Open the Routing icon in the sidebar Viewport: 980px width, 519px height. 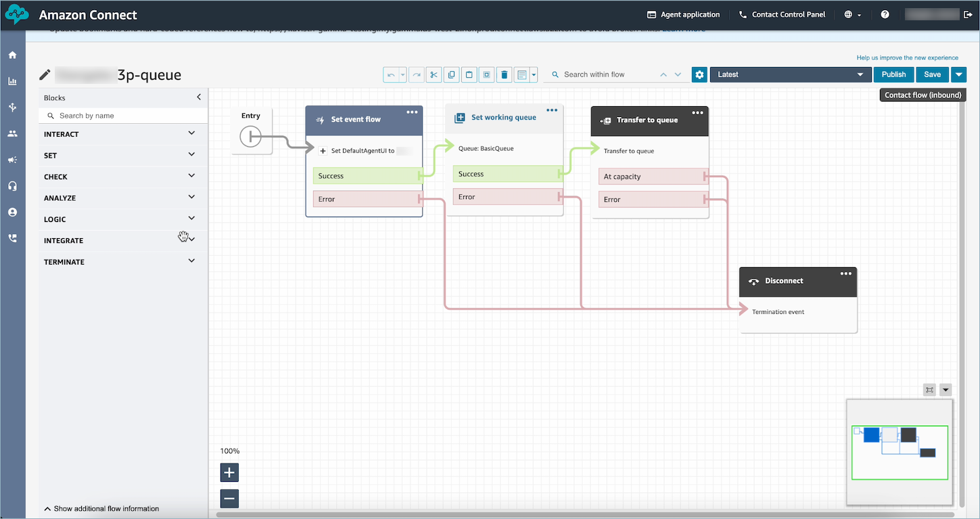point(12,107)
